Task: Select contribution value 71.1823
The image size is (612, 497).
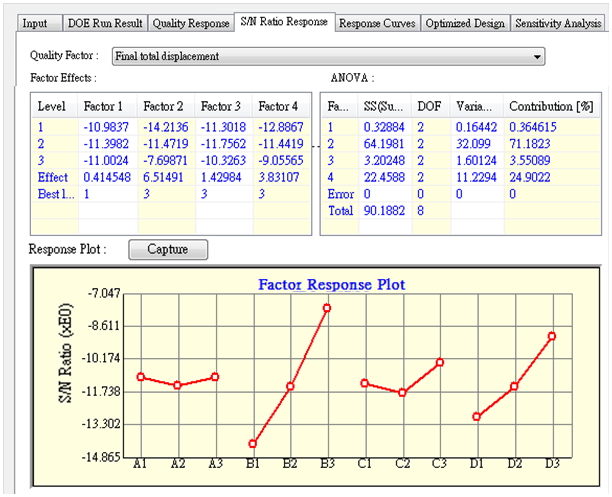Action: tap(530, 144)
